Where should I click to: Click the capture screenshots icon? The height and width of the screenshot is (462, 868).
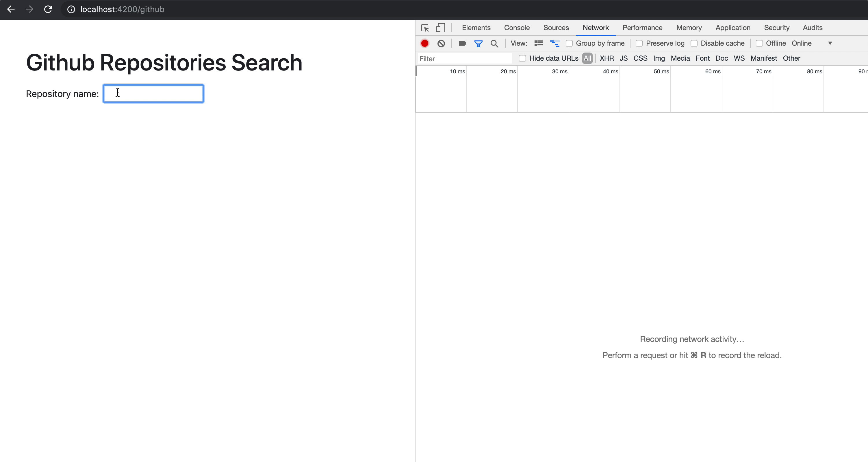pyautogui.click(x=463, y=43)
